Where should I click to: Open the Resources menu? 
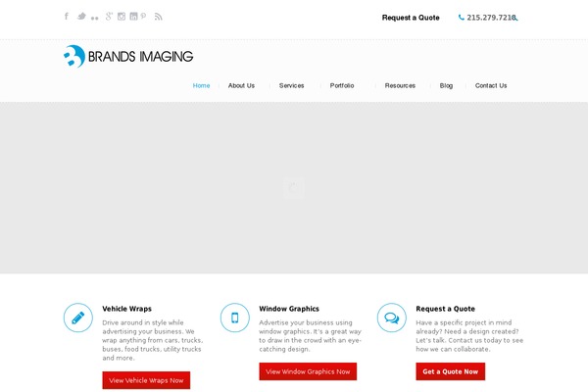(x=400, y=85)
